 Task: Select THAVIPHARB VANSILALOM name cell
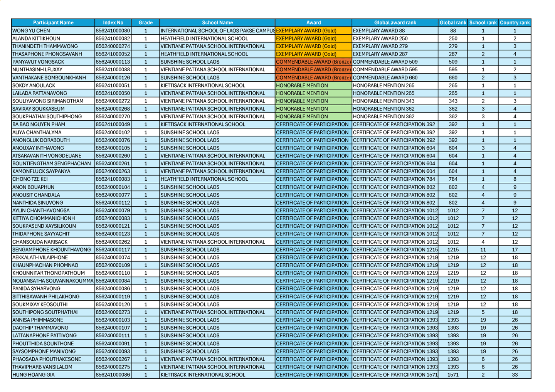tap(53, 367)
